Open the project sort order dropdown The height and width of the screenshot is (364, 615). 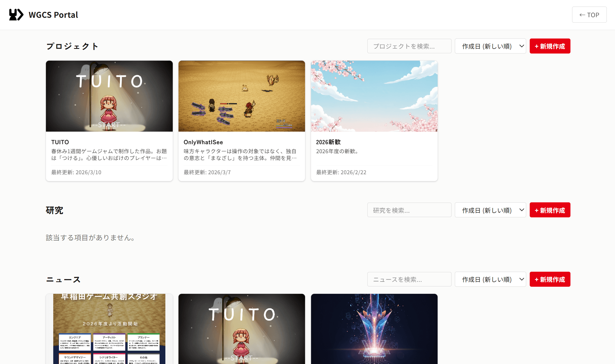click(x=490, y=46)
